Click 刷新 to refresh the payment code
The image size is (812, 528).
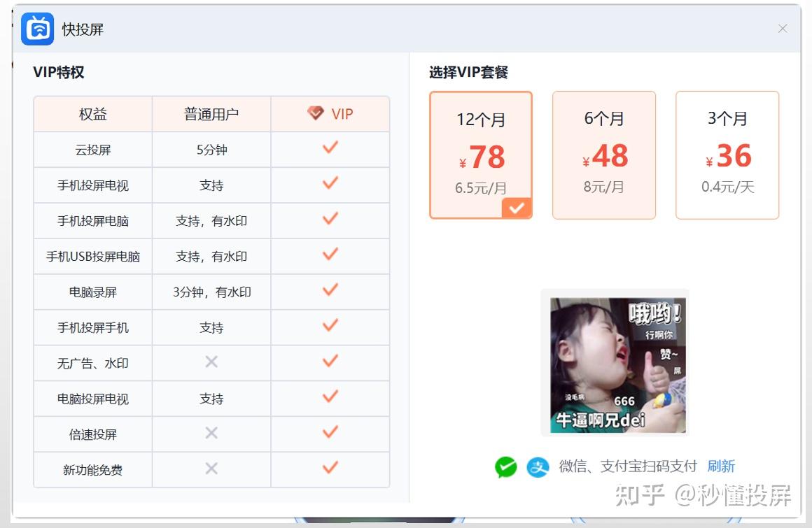tap(721, 466)
